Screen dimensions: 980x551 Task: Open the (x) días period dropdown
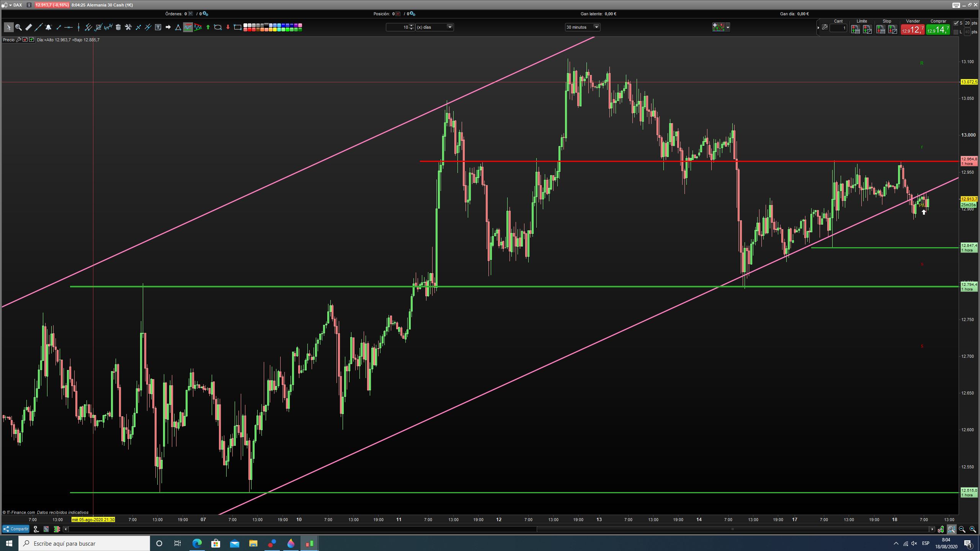[450, 27]
